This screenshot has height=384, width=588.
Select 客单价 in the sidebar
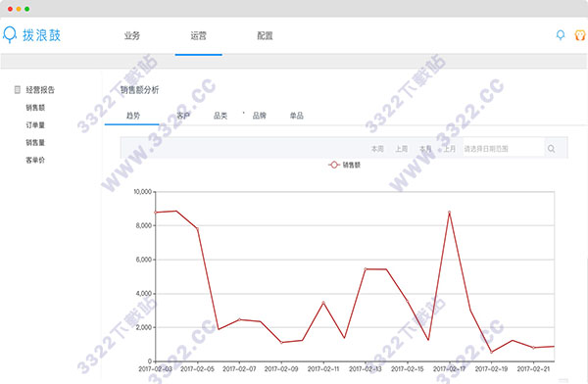[x=35, y=160]
